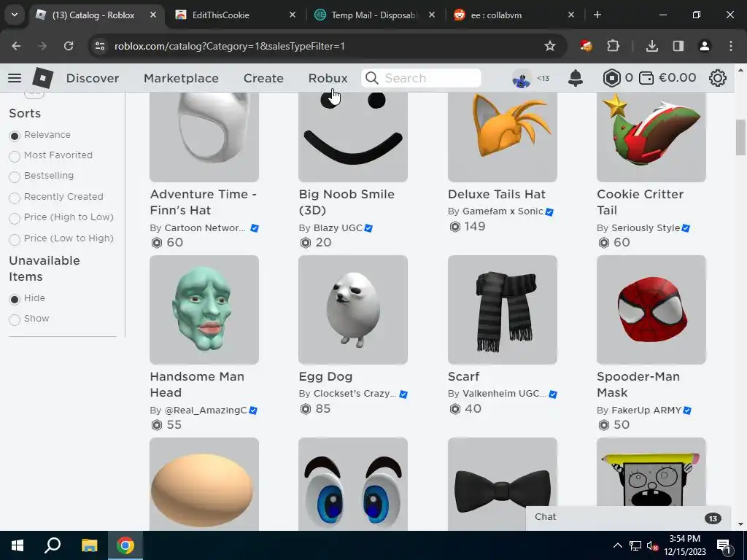This screenshot has width=747, height=560.
Task: Open the Spooder-Man Mask thumbnail
Action: [651, 310]
